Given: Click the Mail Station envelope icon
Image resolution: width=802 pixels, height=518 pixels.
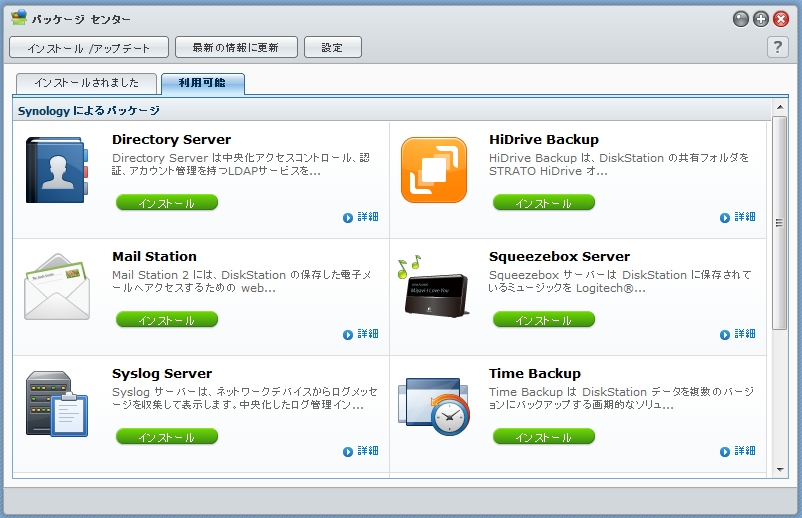Looking at the screenshot, I should [x=57, y=287].
